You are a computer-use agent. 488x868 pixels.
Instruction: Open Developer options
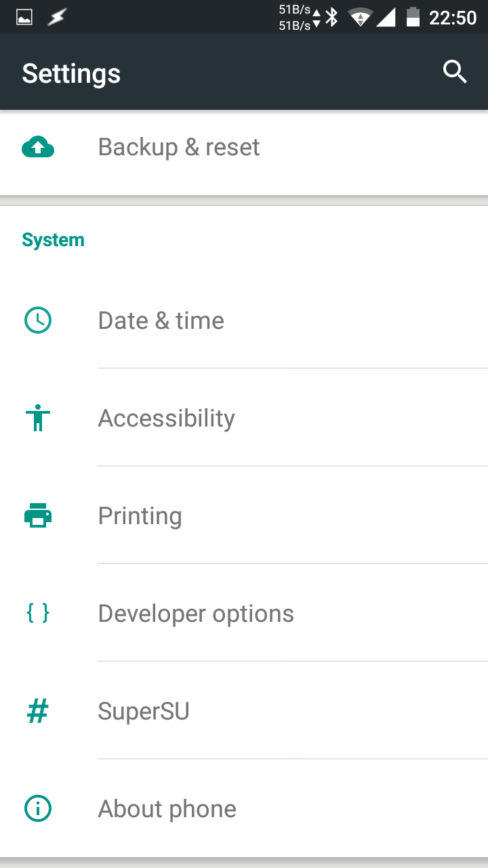tap(196, 613)
